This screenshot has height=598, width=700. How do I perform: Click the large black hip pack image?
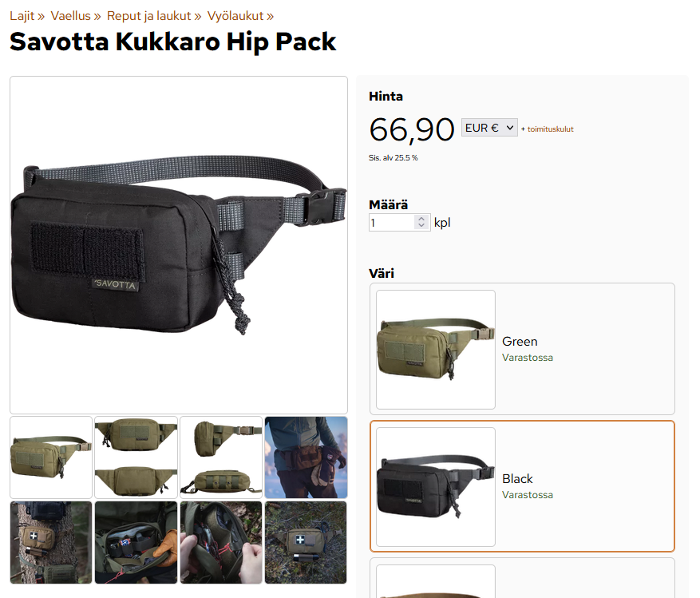(x=179, y=245)
